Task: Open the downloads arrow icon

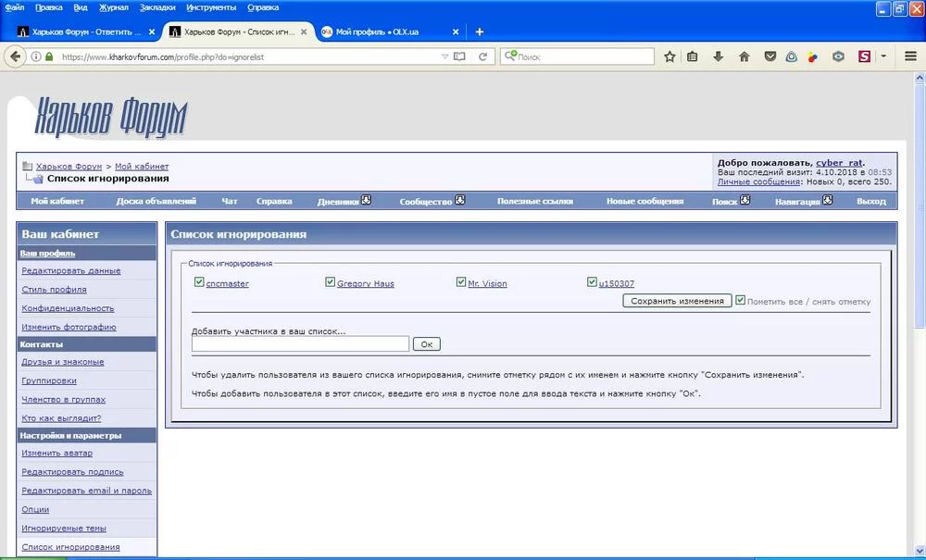Action: coord(718,56)
